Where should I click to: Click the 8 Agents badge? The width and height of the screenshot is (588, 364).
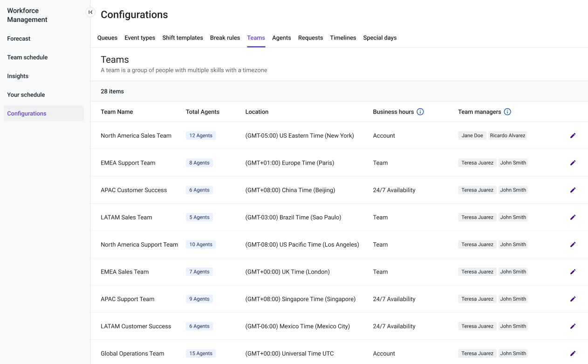click(199, 163)
